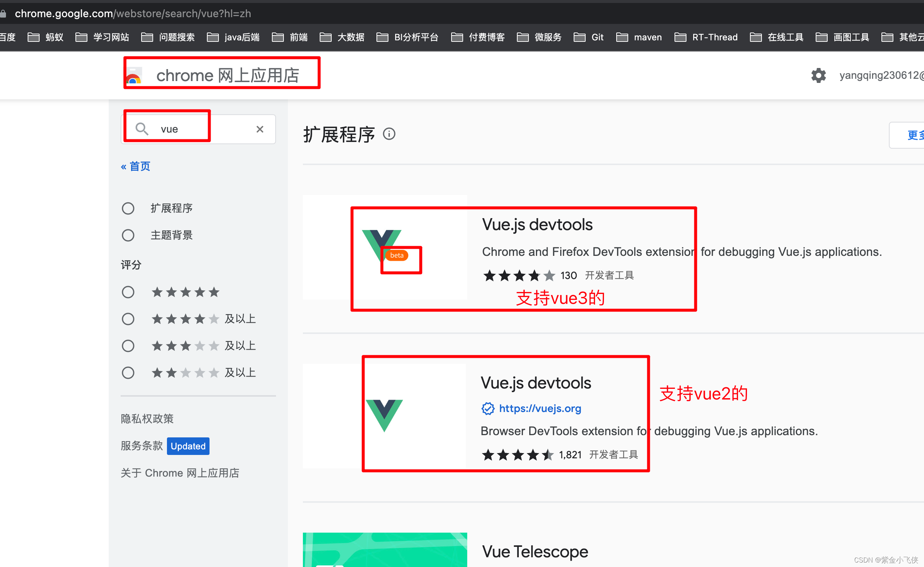This screenshot has width=924, height=567.
Task: Select the 扩展程序 radio filter
Action: (x=128, y=208)
